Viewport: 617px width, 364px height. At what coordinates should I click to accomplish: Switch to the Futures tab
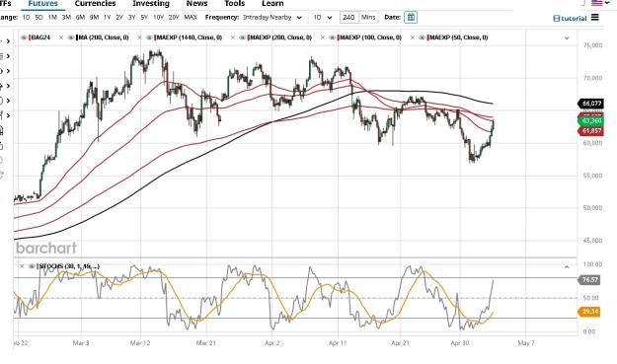[42, 4]
